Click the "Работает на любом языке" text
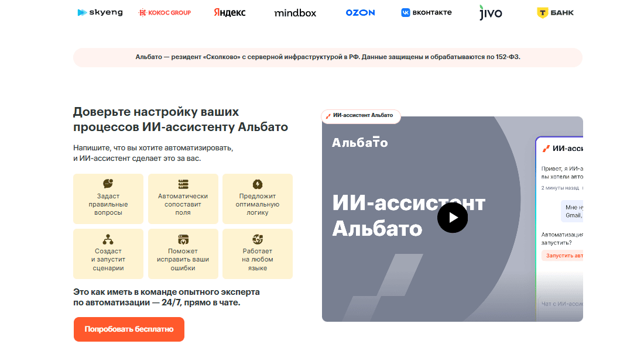644x351 pixels. click(258, 260)
